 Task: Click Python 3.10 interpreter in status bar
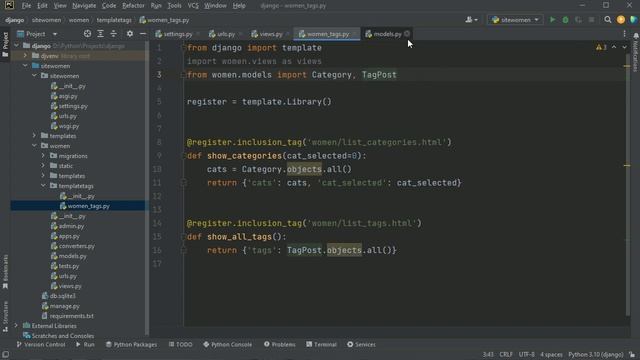pos(596,354)
